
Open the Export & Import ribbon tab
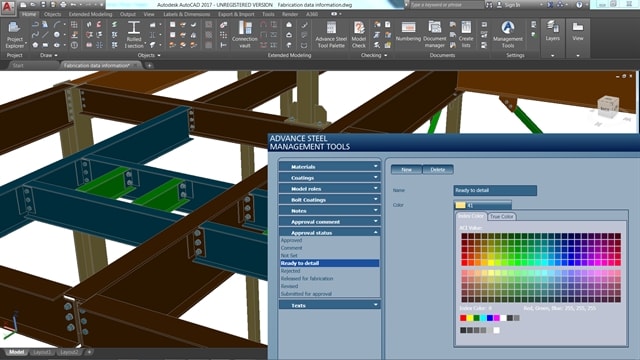point(236,14)
